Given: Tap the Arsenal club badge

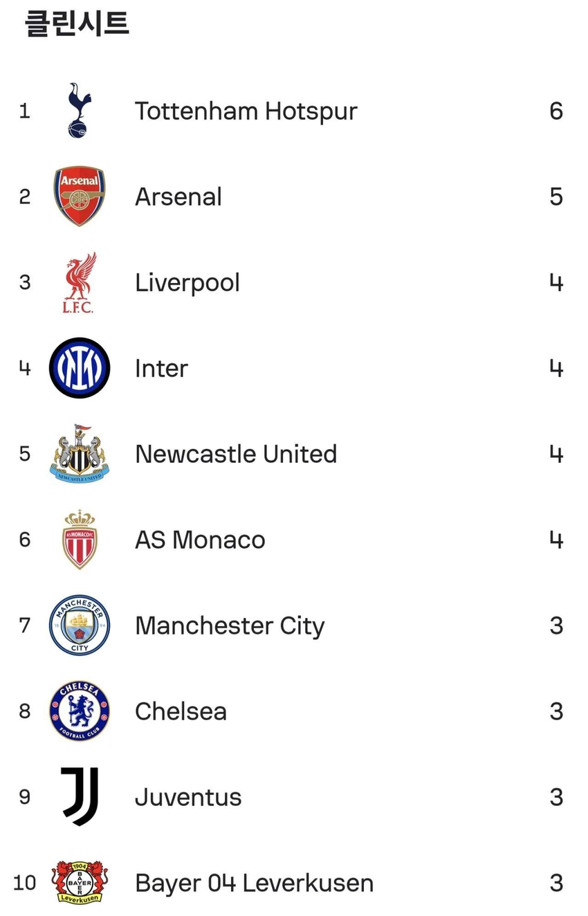Looking at the screenshot, I should [80, 196].
